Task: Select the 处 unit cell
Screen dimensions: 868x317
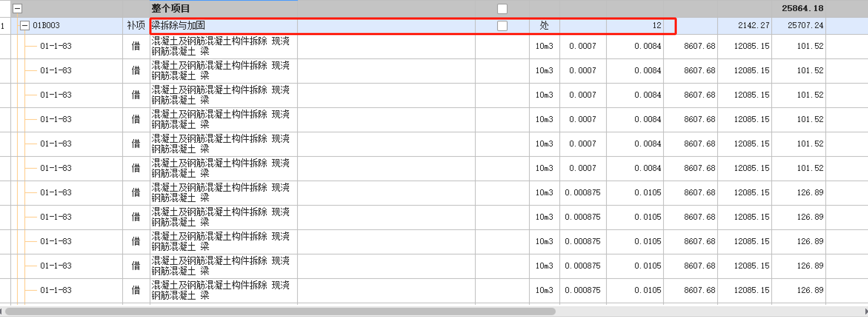Action: [x=544, y=26]
